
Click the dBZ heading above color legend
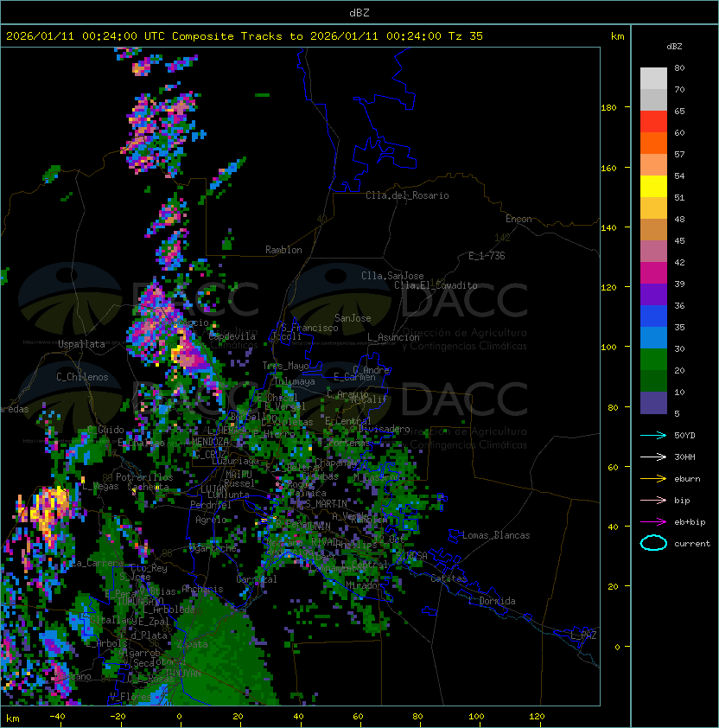pos(674,47)
